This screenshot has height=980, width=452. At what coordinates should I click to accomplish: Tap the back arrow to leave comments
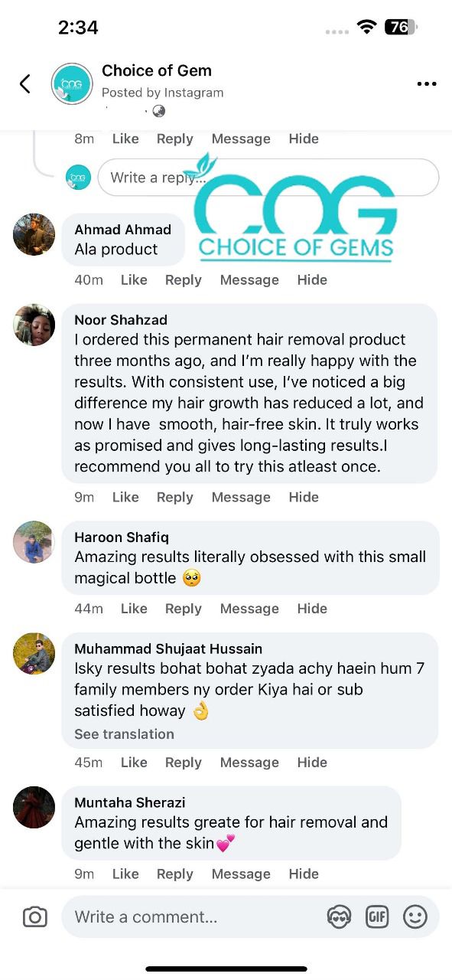(24, 84)
